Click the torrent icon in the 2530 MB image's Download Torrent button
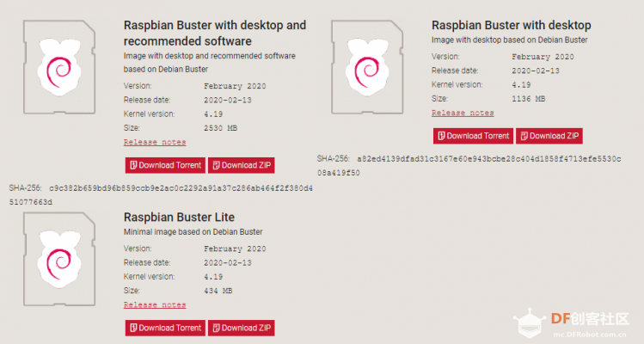 [x=133, y=165]
